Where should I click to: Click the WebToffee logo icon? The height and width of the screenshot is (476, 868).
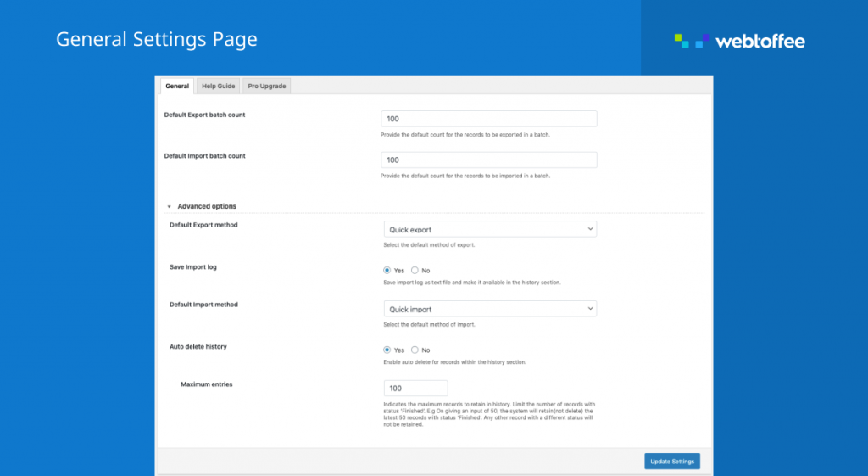coord(692,41)
